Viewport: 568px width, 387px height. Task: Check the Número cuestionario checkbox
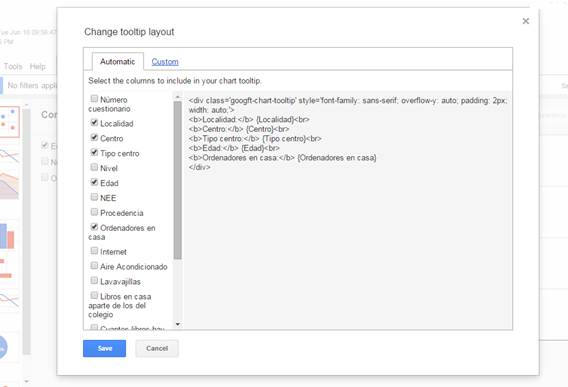[94, 99]
